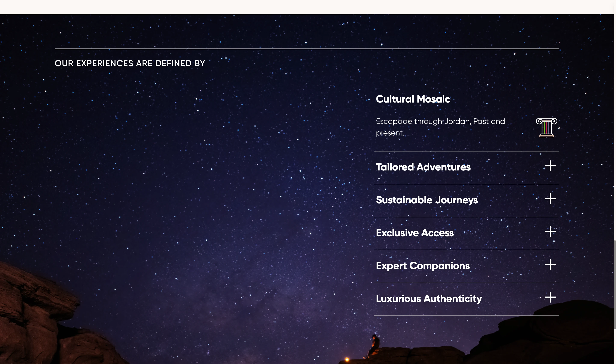Expand Expert Companions with its plus icon
This screenshot has height=364, width=616.
coord(551,264)
